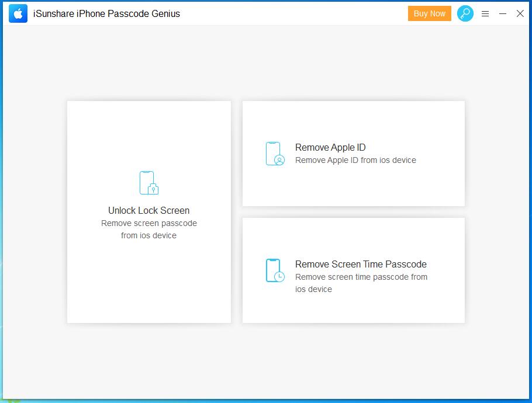Click the Remove Apple ID heading
Image resolution: width=532 pixels, height=403 pixels.
click(x=329, y=147)
